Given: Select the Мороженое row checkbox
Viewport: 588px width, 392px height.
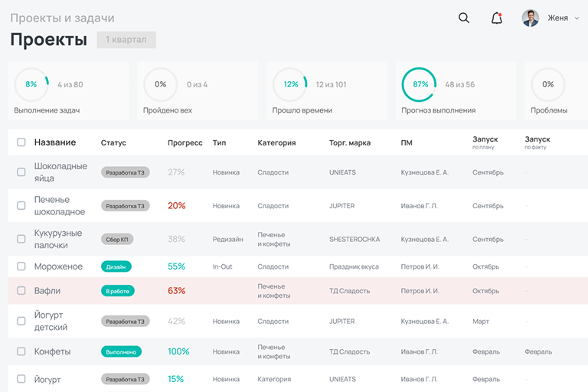Looking at the screenshot, I should [21, 266].
